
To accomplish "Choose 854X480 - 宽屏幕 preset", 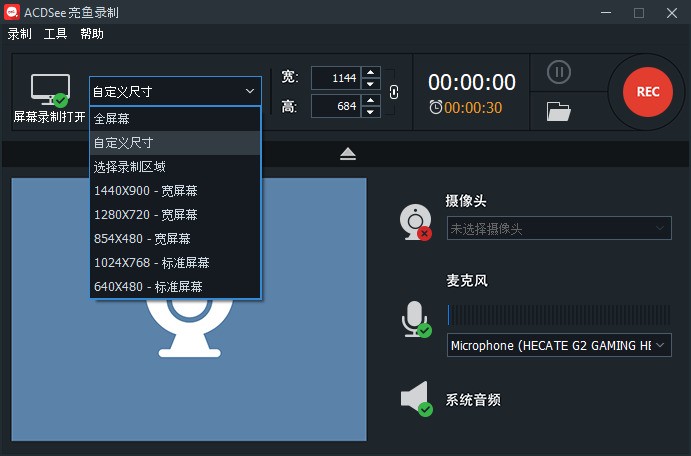I will 175,239.
